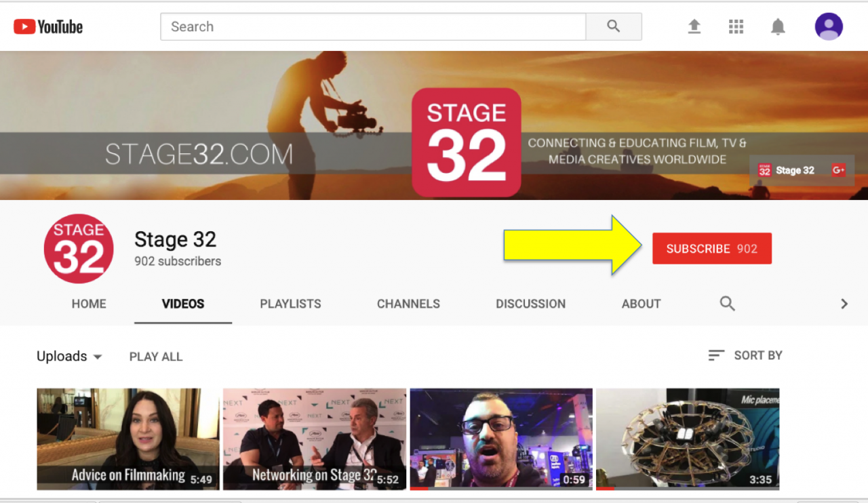Click PLAY ALL uploads

point(156,357)
